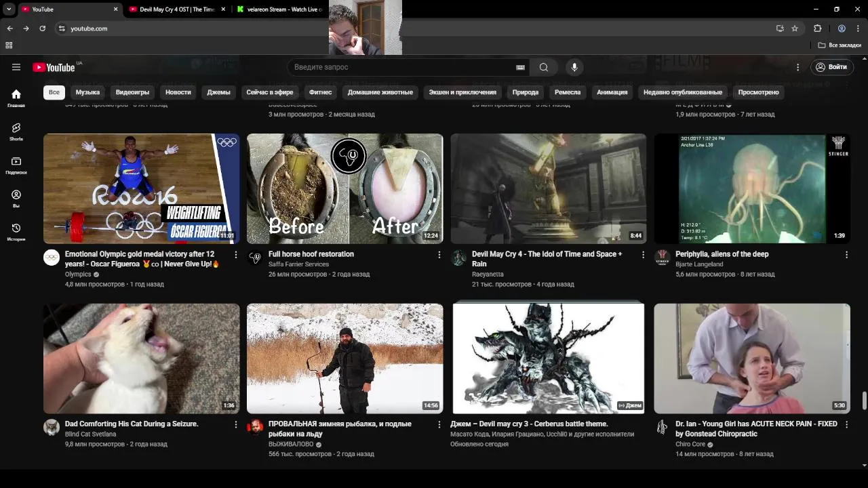Open options for Full horse hoof restoration
The height and width of the screenshot is (488, 868).
[x=439, y=255]
